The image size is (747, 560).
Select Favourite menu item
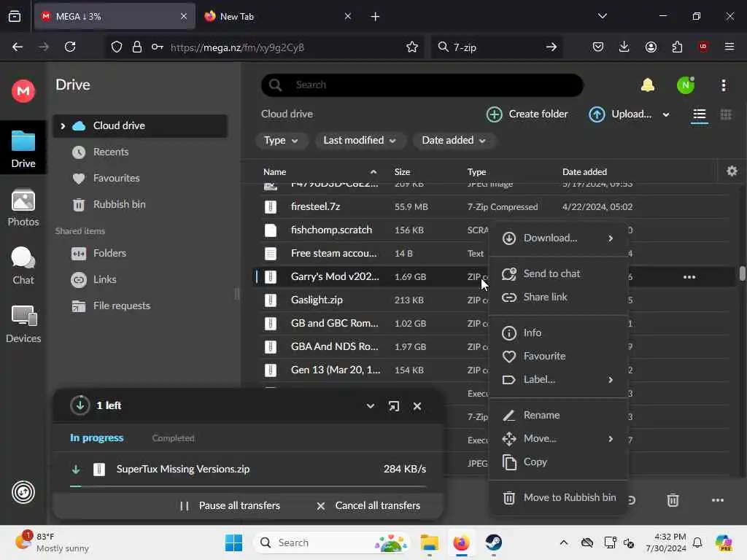558,356
